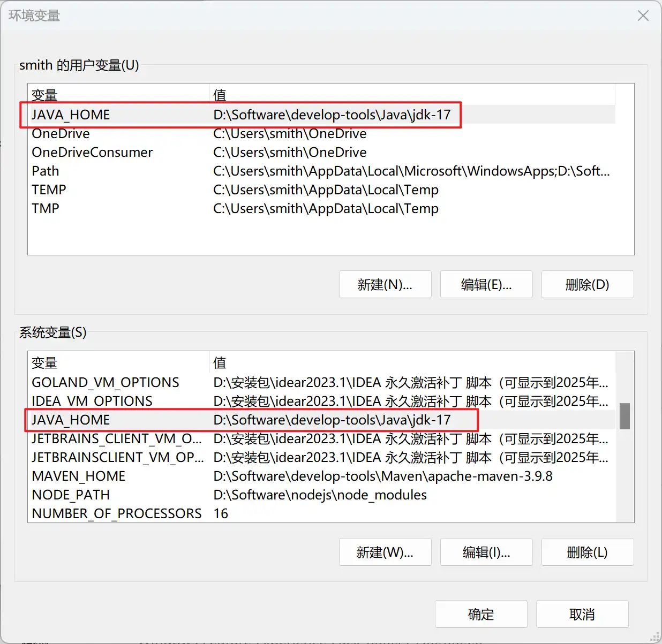Click 新建(N)... under user variables
Image resolution: width=662 pixels, height=644 pixels.
point(385,284)
